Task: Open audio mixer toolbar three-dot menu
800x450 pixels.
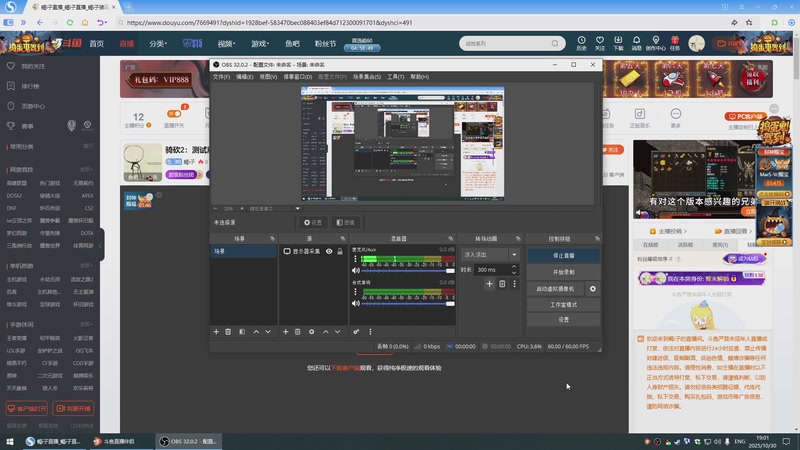Action: point(370,332)
